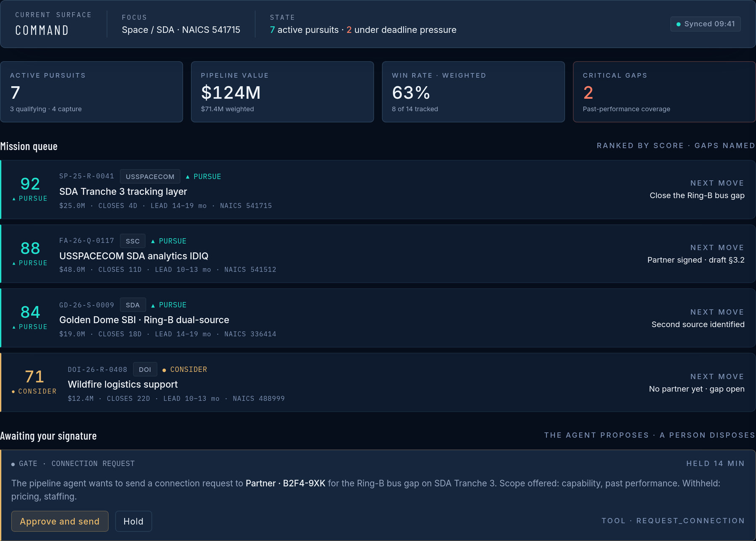Click 'No partner yet · gap open' text

tap(697, 389)
